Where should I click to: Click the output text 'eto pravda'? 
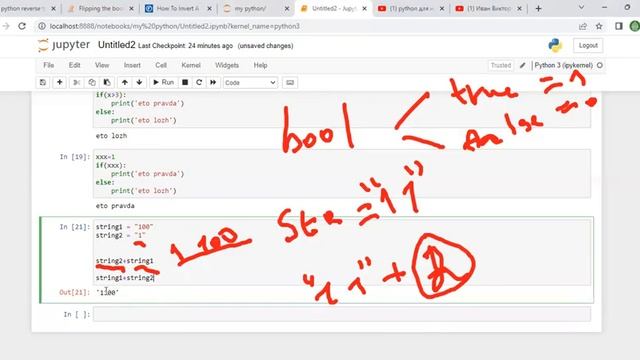click(115, 206)
